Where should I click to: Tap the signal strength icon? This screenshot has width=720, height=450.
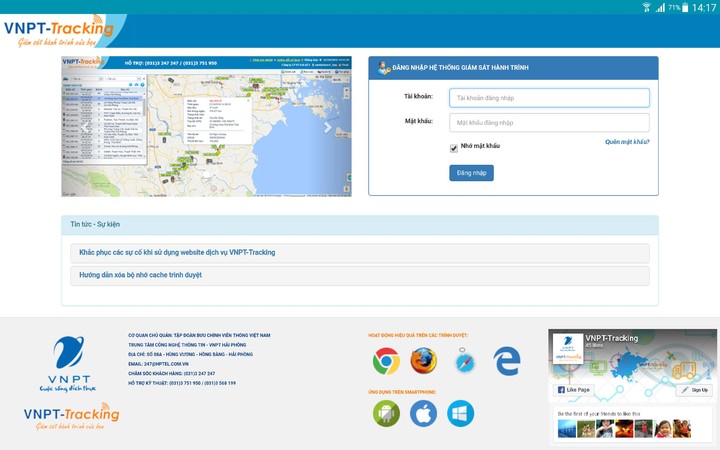pos(660,7)
